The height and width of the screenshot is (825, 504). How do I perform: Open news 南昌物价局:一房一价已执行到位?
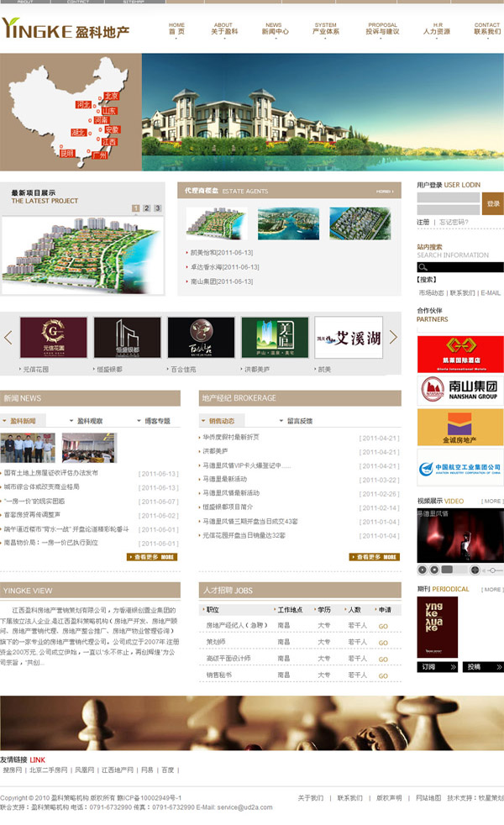click(51, 543)
